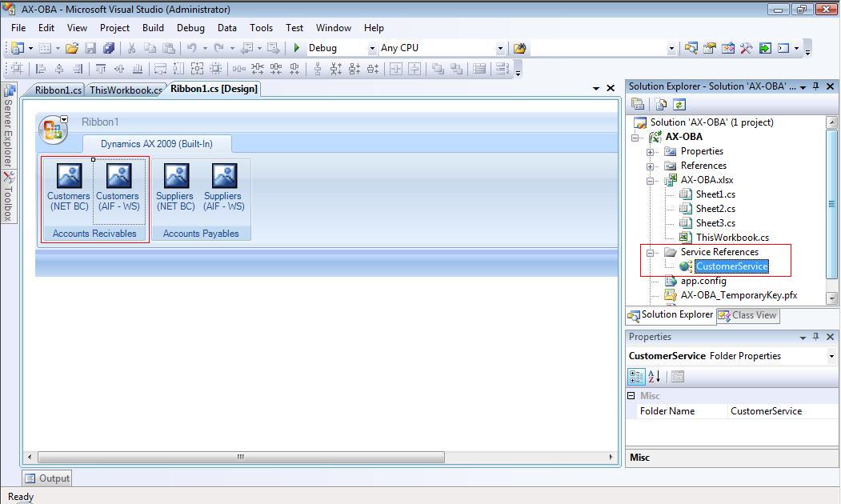Open the Find combo box dropdown arrow
The width and height of the screenshot is (841, 504).
671,48
